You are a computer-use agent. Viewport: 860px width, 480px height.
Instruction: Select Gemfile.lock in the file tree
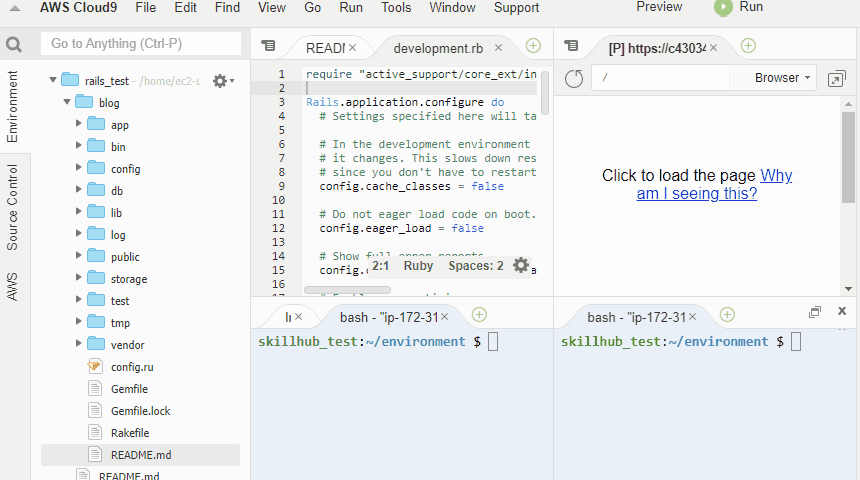coord(140,411)
